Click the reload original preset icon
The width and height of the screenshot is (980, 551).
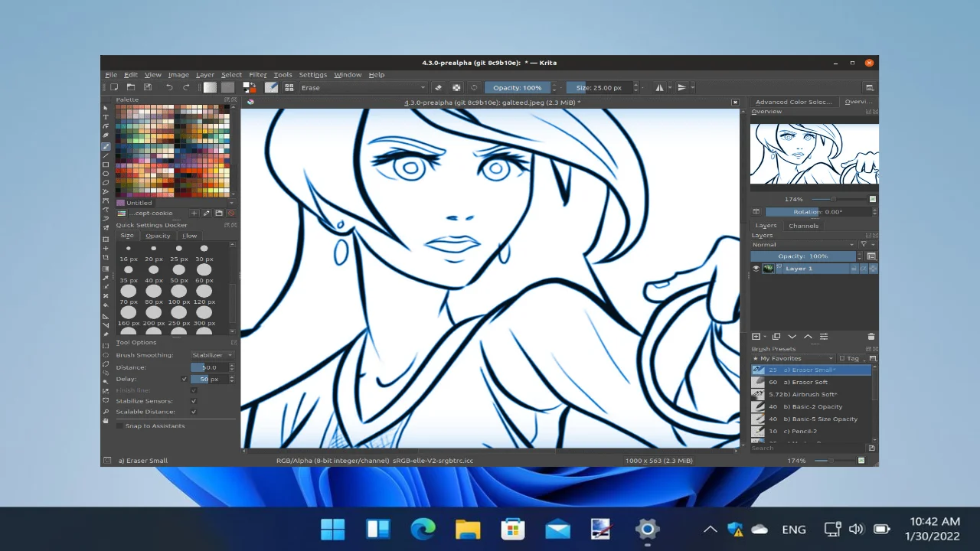[474, 87]
